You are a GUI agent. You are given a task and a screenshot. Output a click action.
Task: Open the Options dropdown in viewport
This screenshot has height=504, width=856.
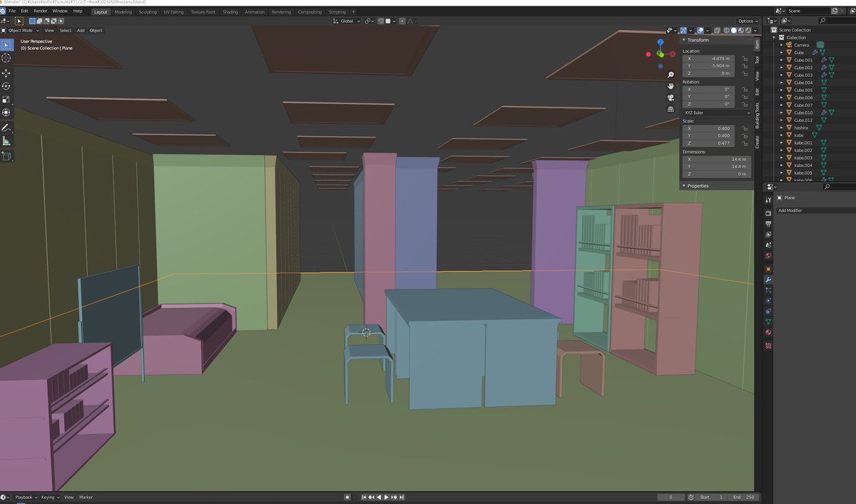point(748,21)
